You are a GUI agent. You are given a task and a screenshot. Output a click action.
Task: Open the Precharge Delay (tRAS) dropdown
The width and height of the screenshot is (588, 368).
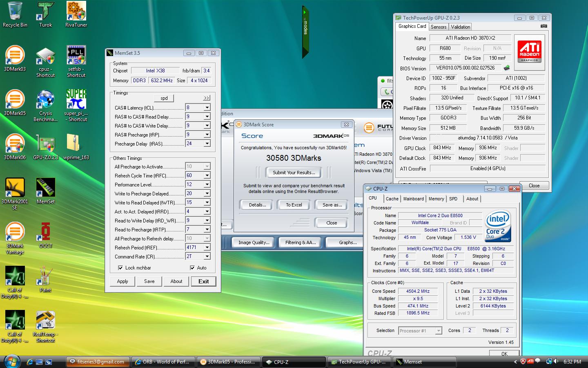(207, 144)
